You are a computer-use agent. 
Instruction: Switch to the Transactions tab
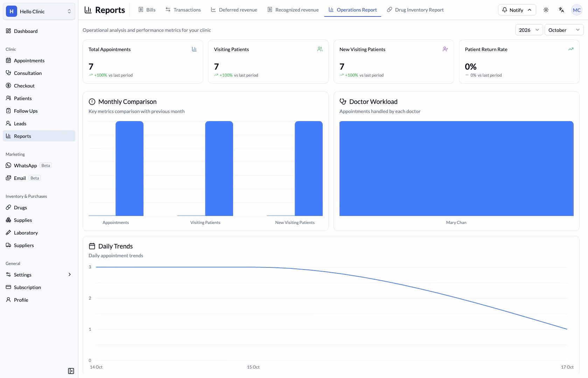[x=183, y=10]
